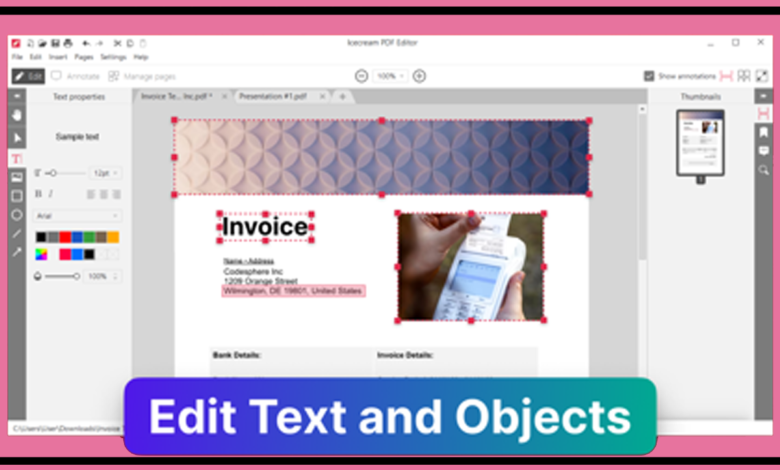Collapse the left tools panel
The height and width of the screenshot is (470, 780).
tap(17, 95)
